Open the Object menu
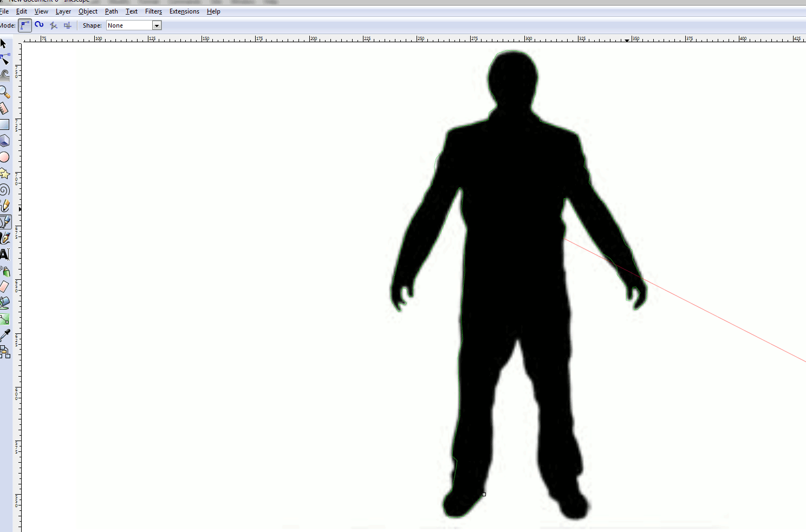Screen dimensions: 806x532 pyautogui.click(x=88, y=11)
